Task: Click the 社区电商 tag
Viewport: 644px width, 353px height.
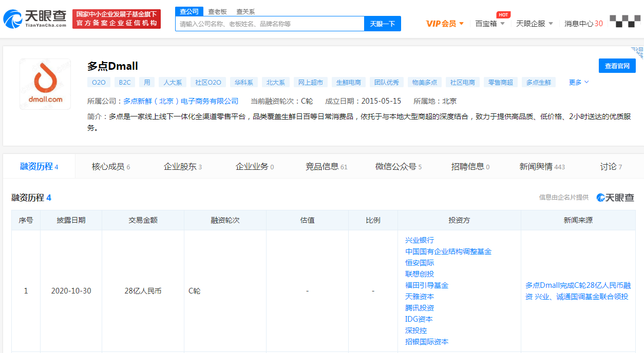Action: tap(463, 82)
